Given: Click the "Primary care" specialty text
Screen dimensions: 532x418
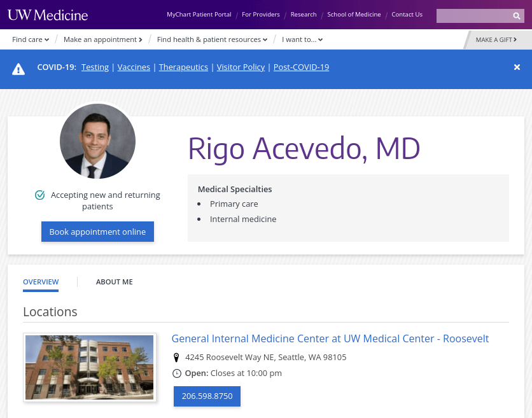Looking at the screenshot, I should pos(234,204).
